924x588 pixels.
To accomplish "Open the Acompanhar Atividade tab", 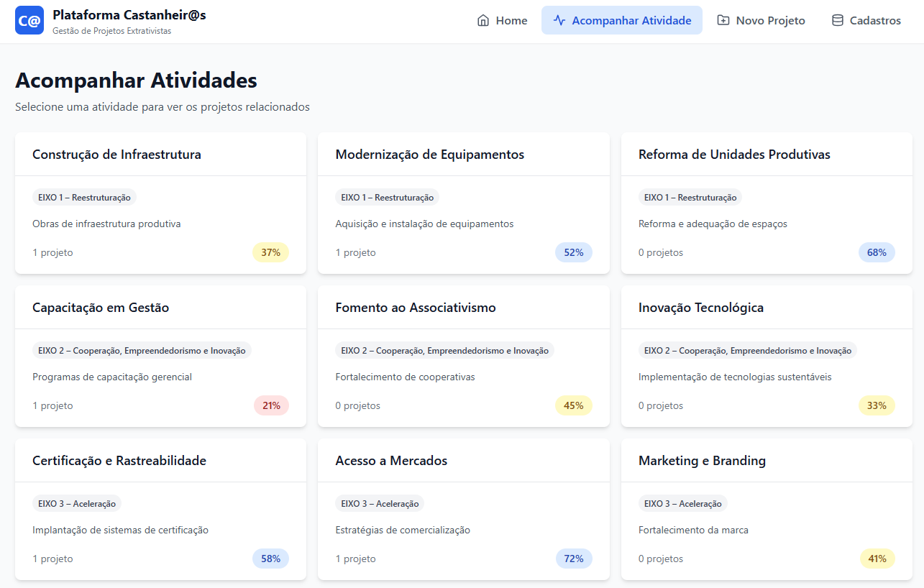I will [x=622, y=20].
